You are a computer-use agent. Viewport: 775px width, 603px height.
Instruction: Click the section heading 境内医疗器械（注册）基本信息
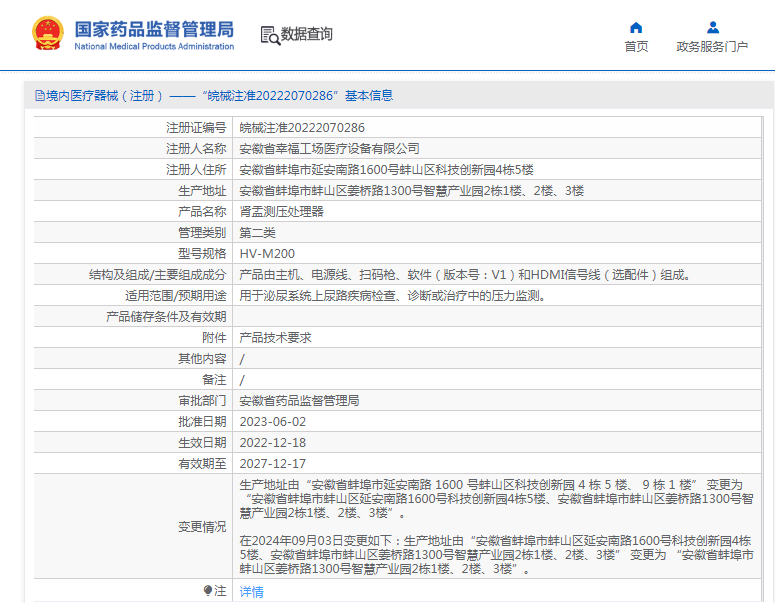pyautogui.click(x=214, y=95)
